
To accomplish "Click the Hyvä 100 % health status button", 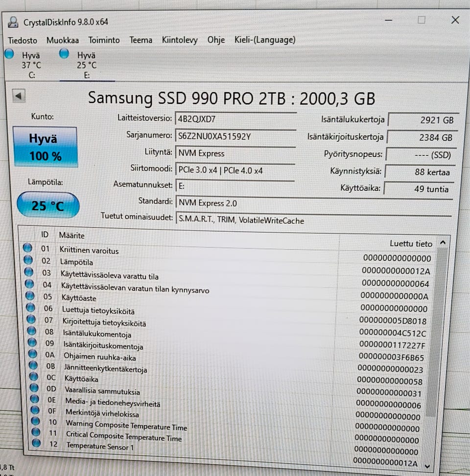I will (x=45, y=147).
